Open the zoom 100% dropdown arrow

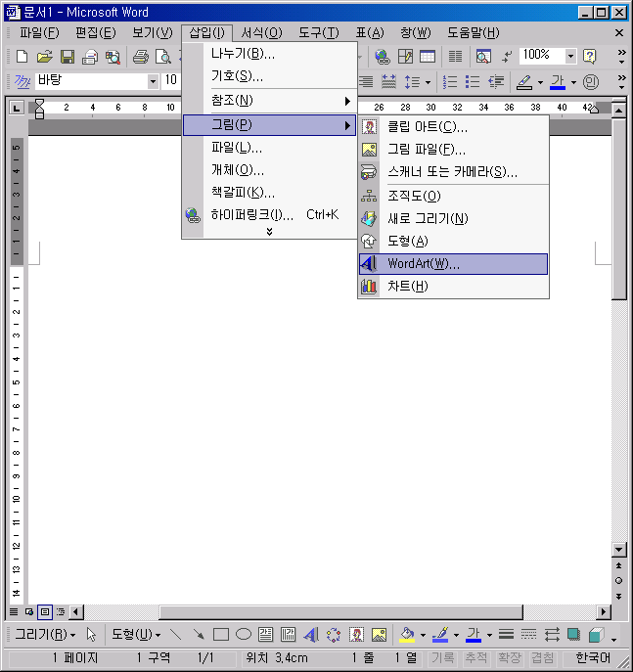[570, 56]
